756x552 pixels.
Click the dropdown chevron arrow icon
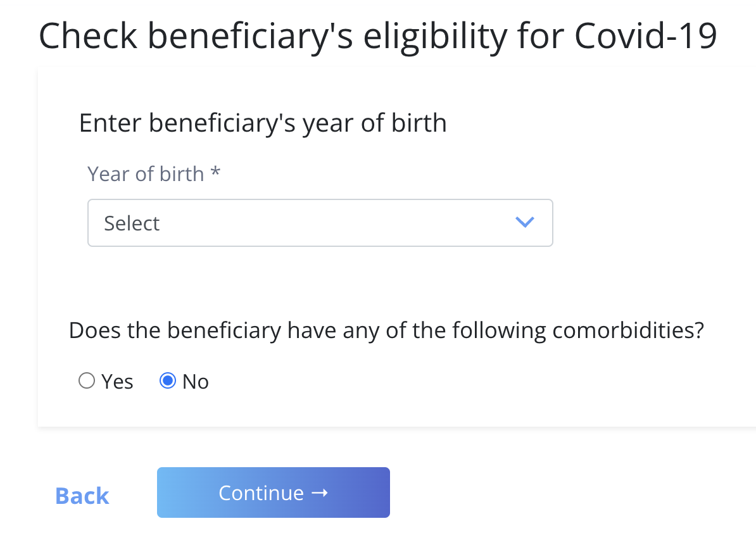click(525, 223)
